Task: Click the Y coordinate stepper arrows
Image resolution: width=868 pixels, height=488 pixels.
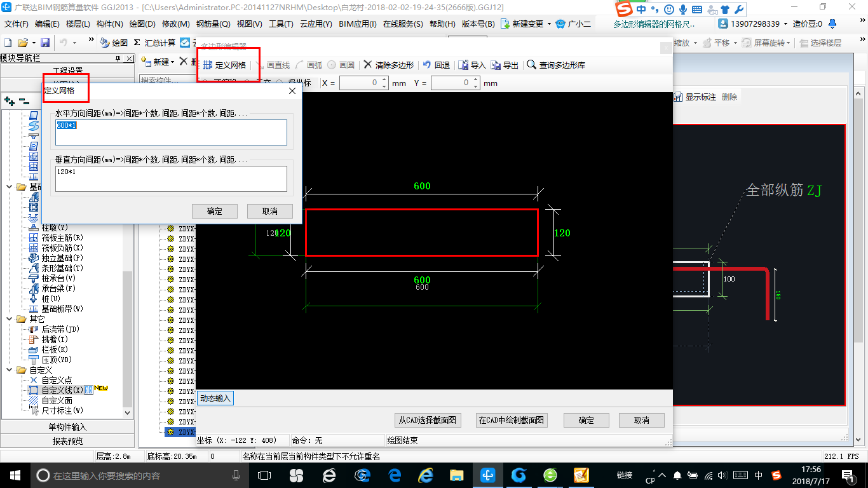Action: click(x=475, y=83)
